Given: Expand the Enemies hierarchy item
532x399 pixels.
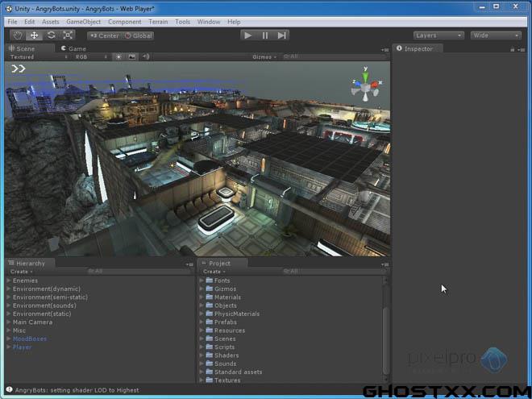Looking at the screenshot, I should tap(9, 281).
